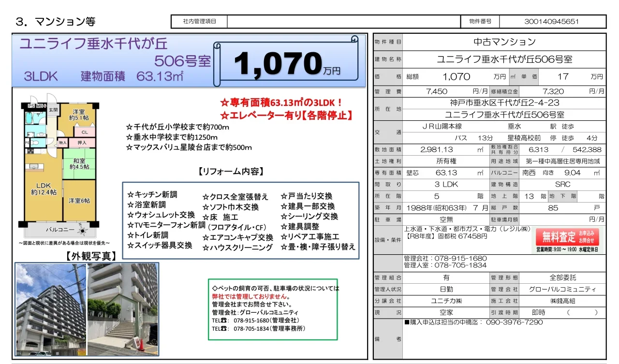Click property number 300140945651

pyautogui.click(x=552, y=22)
